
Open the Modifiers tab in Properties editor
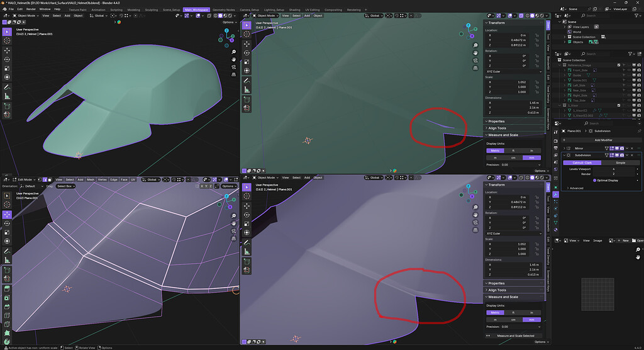(x=556, y=195)
